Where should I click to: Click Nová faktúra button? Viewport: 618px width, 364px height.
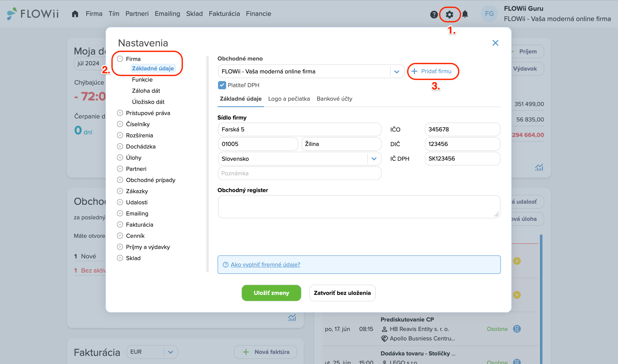[265, 352]
